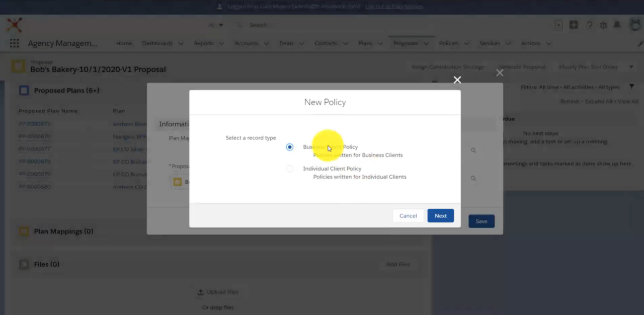The width and height of the screenshot is (644, 315).
Task: Open the Modify Plan Sort Order dropdown
Action: 631,66
